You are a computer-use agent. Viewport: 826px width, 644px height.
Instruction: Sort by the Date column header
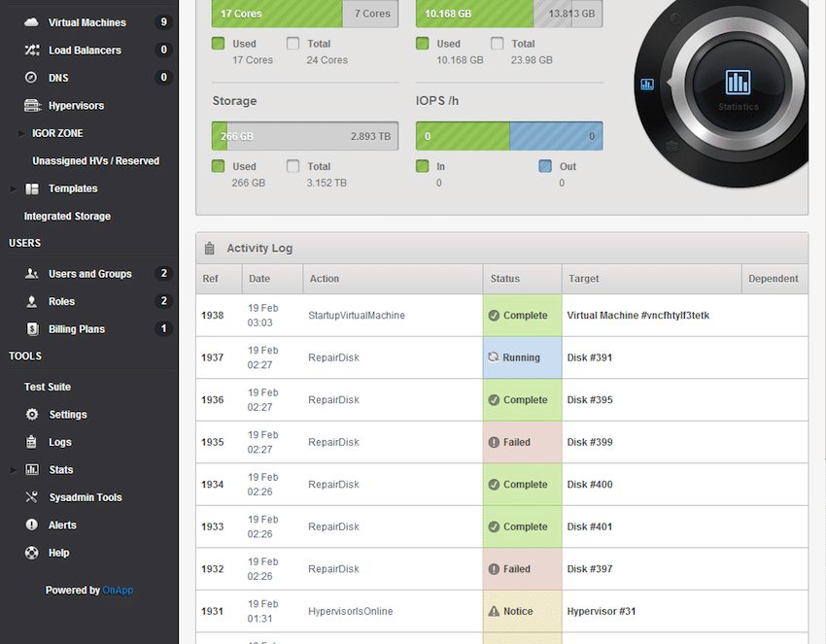click(272, 279)
